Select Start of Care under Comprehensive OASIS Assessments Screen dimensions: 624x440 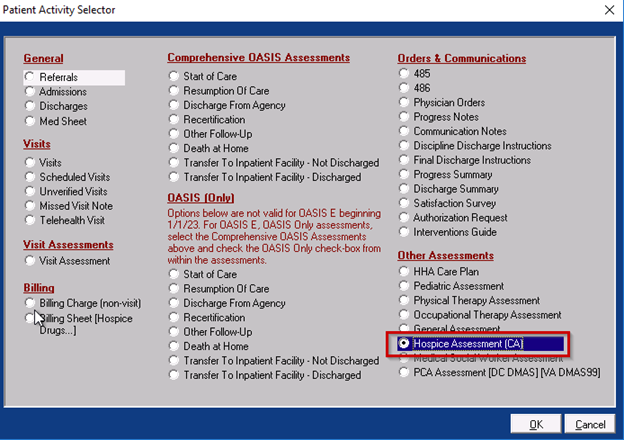tap(174, 76)
